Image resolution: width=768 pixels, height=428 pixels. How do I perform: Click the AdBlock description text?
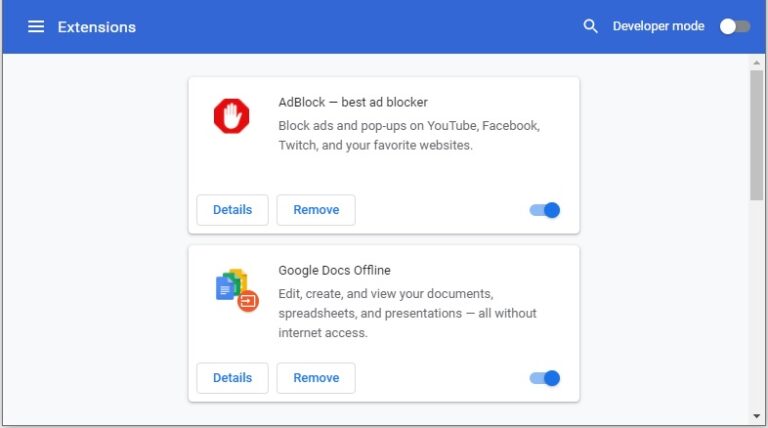(408, 135)
